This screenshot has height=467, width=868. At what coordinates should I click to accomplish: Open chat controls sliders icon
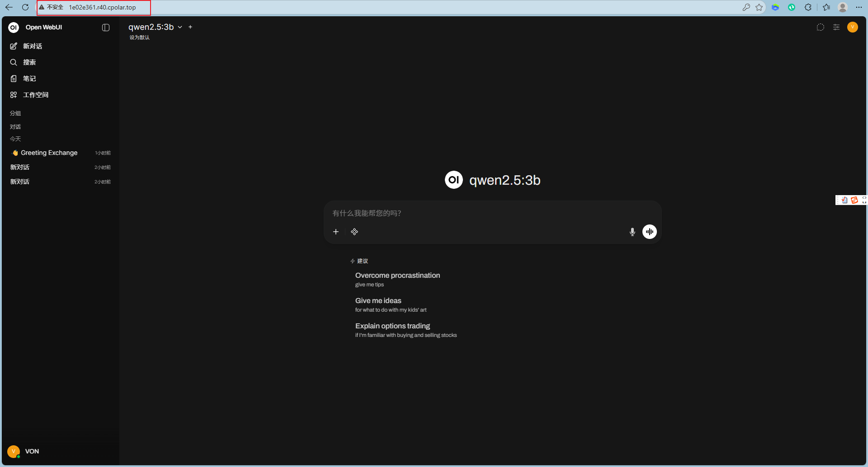click(836, 27)
